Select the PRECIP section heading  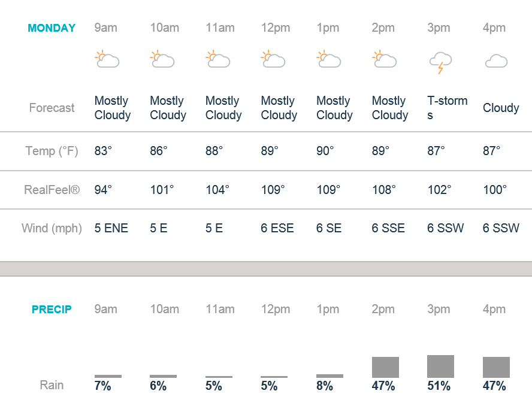[x=52, y=310]
